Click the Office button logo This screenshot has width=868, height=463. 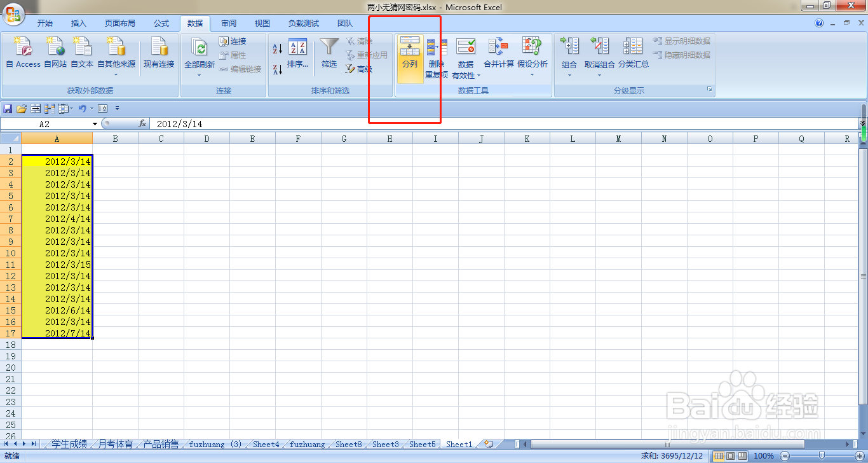click(13, 13)
